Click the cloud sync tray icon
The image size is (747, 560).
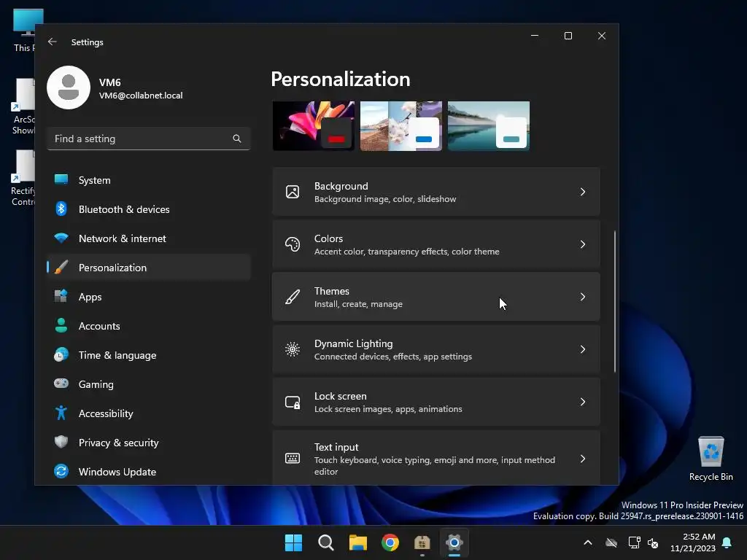611,542
